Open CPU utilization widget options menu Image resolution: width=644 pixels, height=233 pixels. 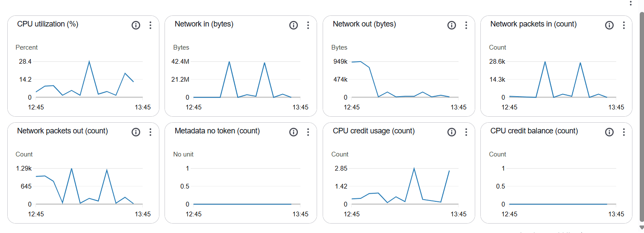(150, 25)
